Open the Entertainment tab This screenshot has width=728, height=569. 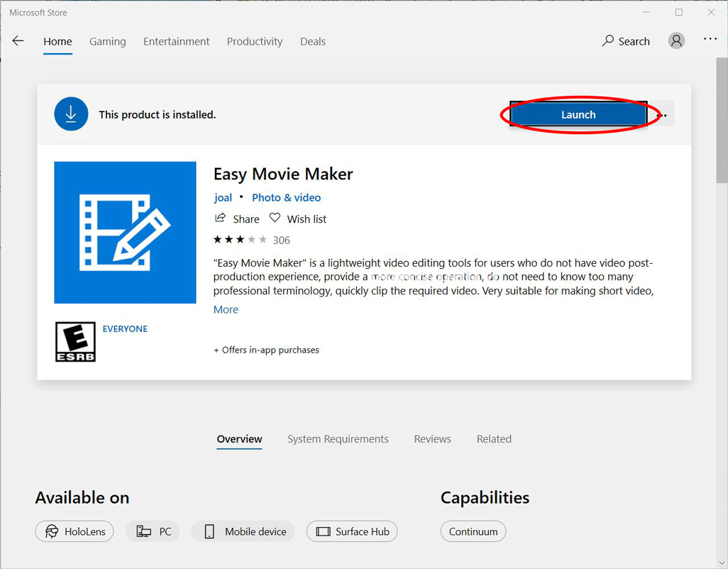click(176, 41)
